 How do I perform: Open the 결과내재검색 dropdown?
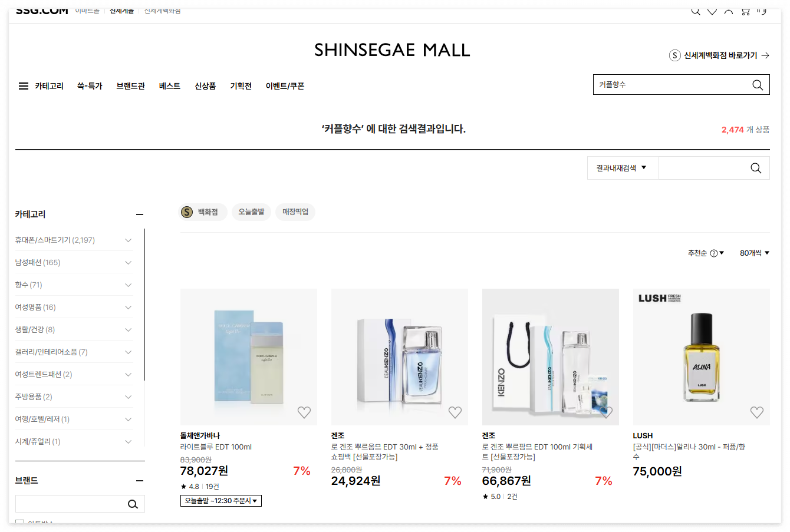[x=623, y=168]
